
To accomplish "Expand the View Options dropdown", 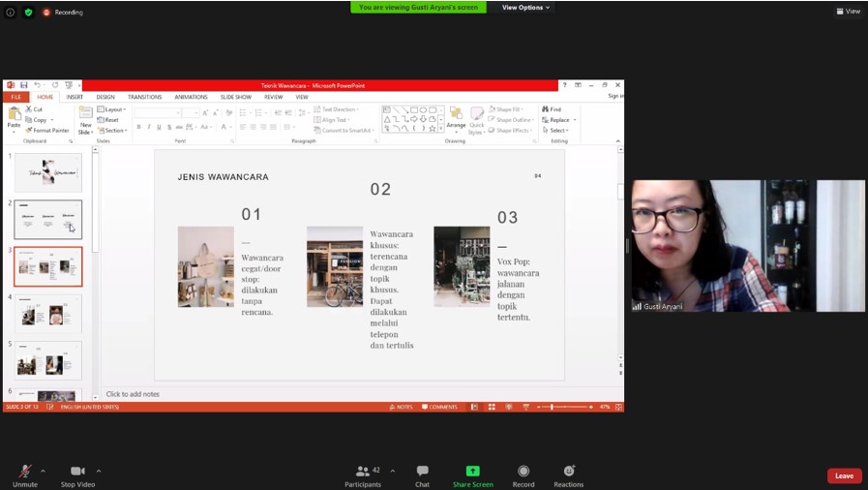I will 525,8.
